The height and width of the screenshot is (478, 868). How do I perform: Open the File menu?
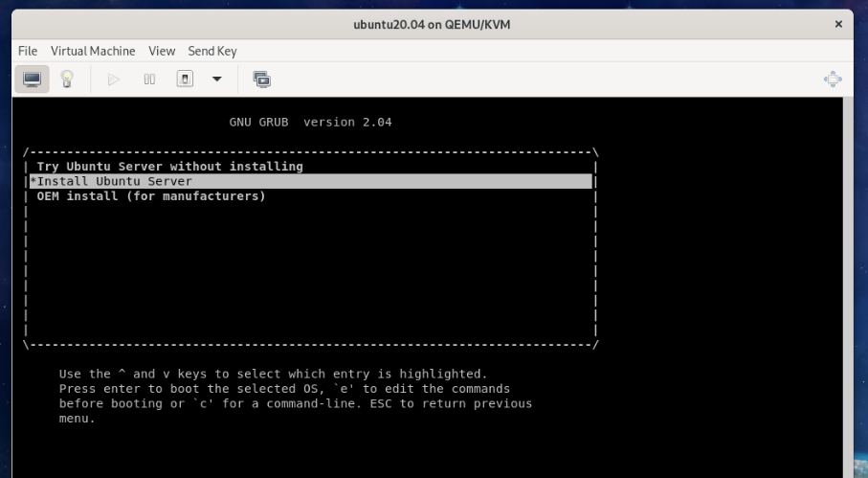tap(28, 51)
